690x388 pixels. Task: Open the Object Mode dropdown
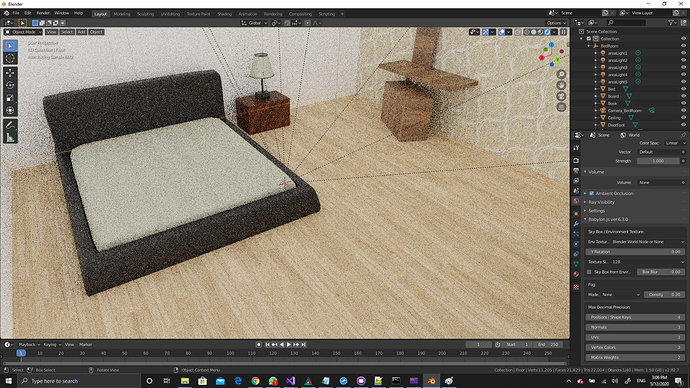coord(23,32)
